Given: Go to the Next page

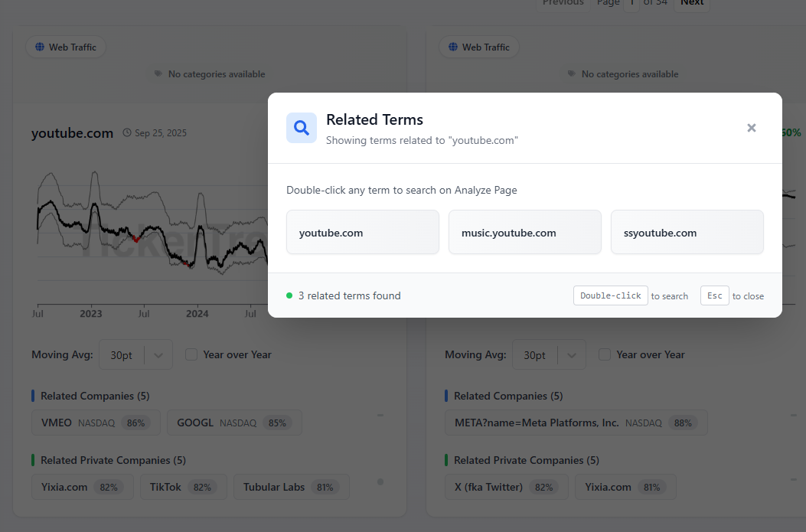Looking at the screenshot, I should 691,3.
